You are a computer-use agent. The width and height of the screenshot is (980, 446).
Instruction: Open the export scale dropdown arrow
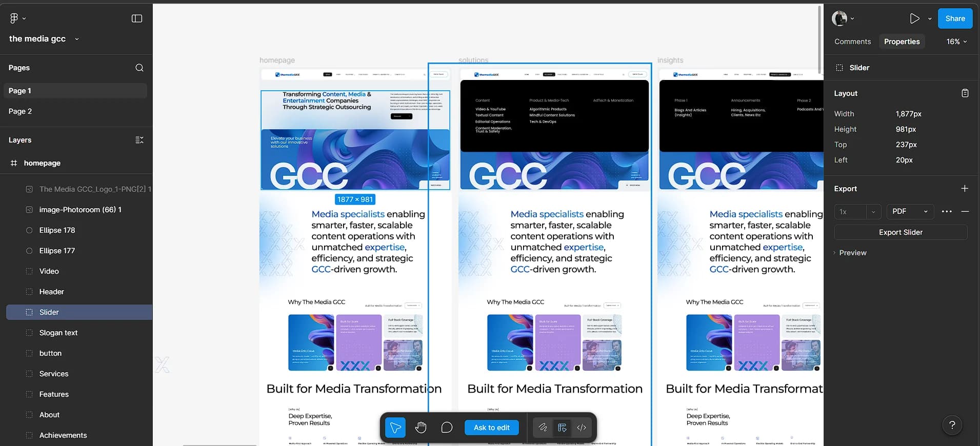(873, 212)
